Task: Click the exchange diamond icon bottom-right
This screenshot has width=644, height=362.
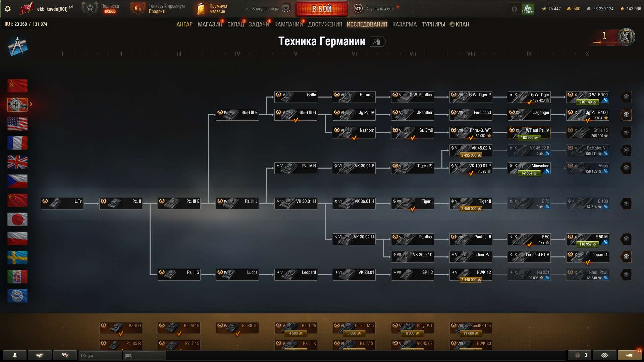Action: click(605, 355)
